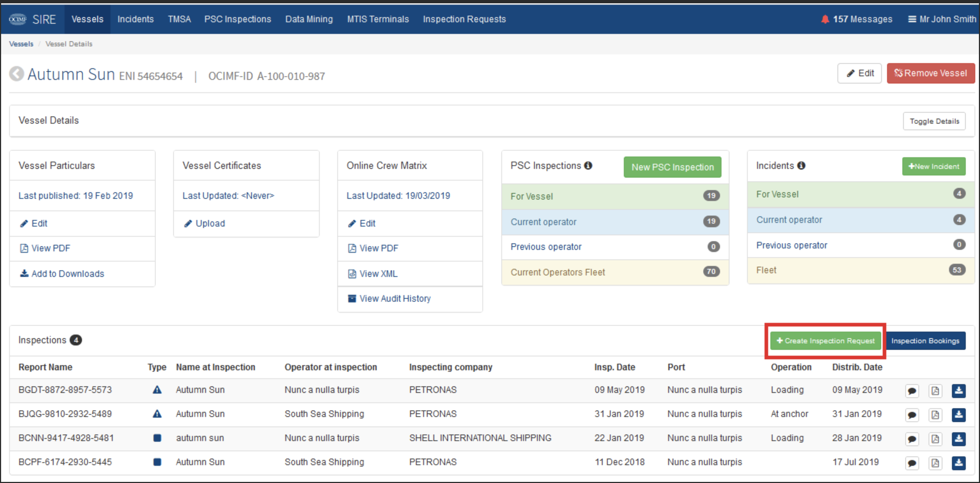980x483 pixels.
Task: Click the back arrow beside Autumn Sun
Action: 16,74
